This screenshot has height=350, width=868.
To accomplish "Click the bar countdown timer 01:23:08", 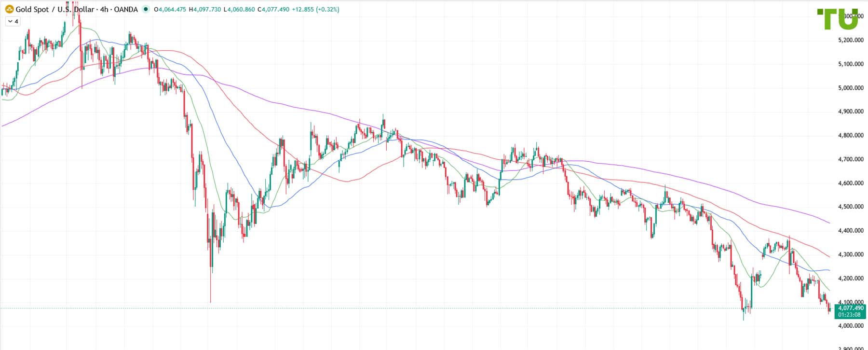I will tap(849, 315).
